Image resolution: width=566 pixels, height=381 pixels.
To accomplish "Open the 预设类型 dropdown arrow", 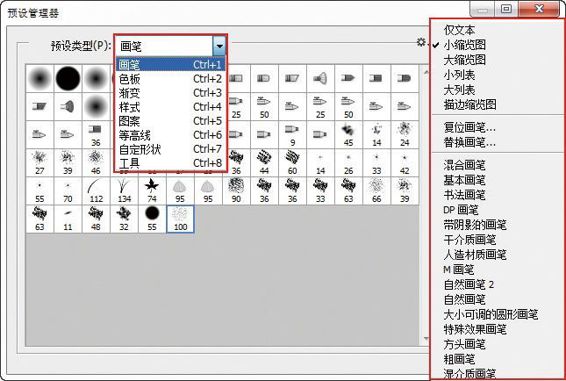I will tap(219, 46).
